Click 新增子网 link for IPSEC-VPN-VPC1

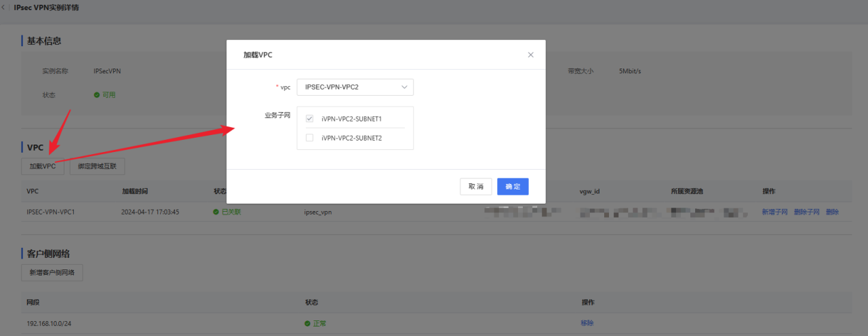(774, 212)
